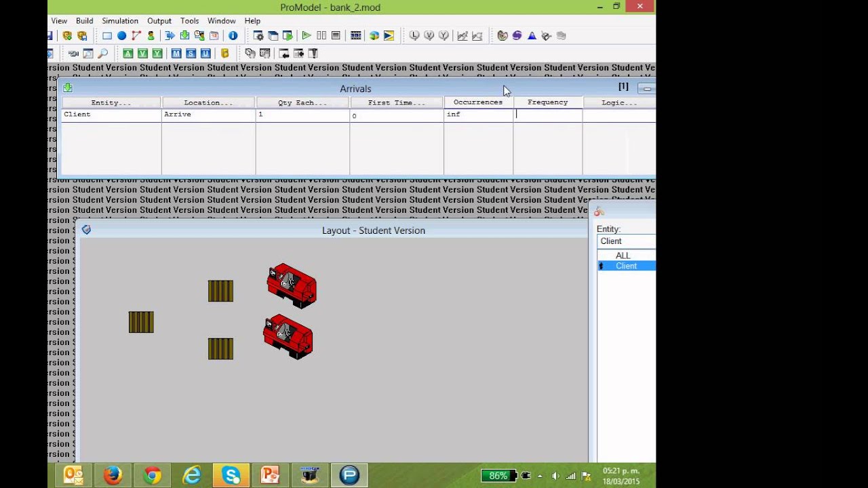
Task: Open Firefox from the taskbar
Action: point(113,475)
